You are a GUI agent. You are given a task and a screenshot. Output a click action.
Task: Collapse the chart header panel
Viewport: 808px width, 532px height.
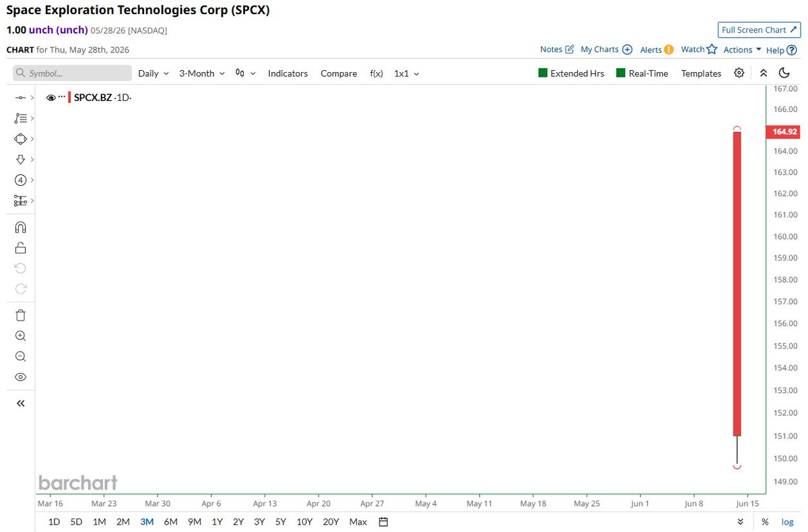(x=763, y=73)
